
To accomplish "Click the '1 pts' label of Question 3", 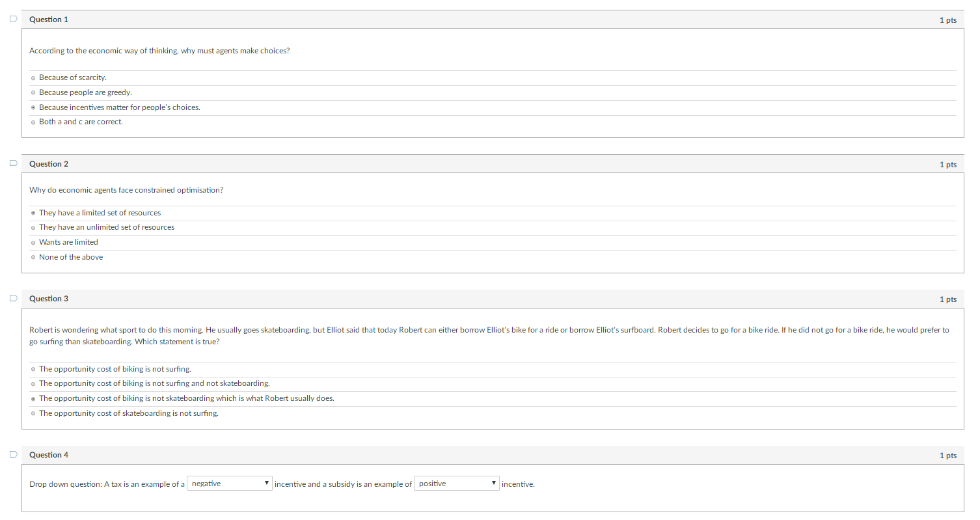I will (948, 299).
